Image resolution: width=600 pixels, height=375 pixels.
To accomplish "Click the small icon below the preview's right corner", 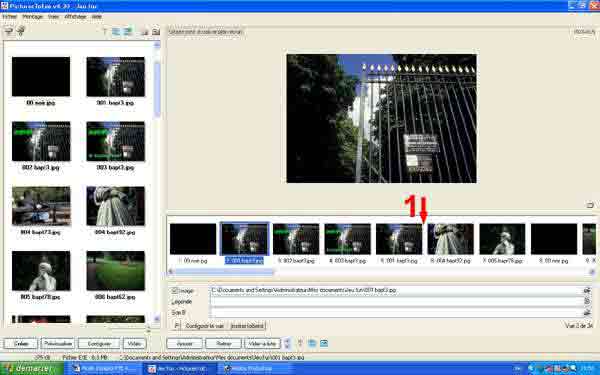I will pos(590,205).
